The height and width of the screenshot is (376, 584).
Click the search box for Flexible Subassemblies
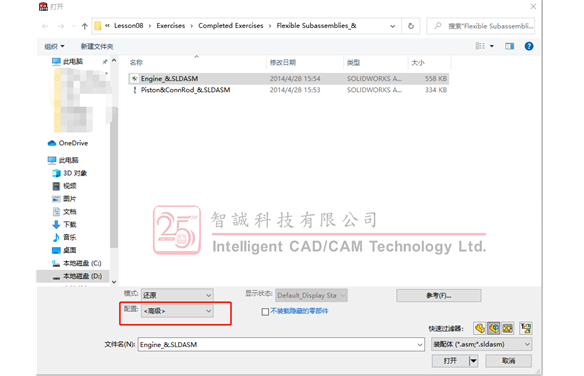coord(481,26)
